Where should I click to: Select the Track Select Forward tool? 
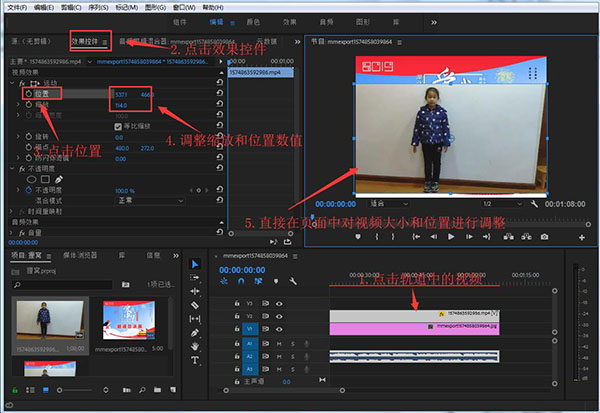coord(195,278)
